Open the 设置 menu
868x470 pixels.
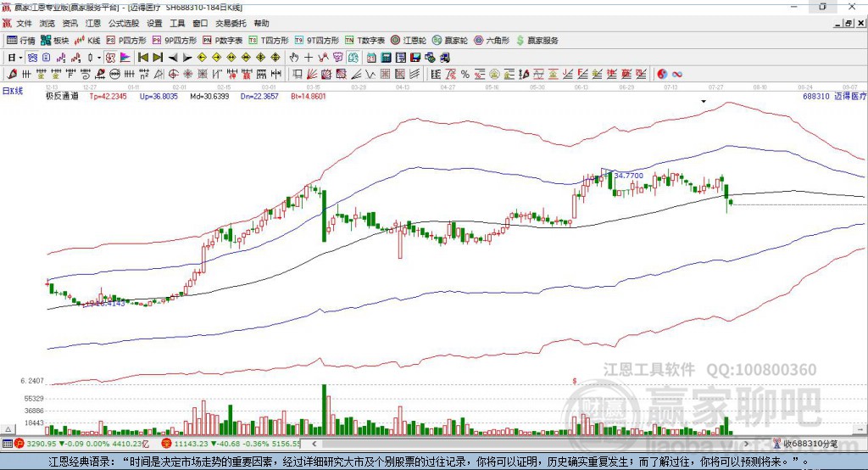[154, 23]
